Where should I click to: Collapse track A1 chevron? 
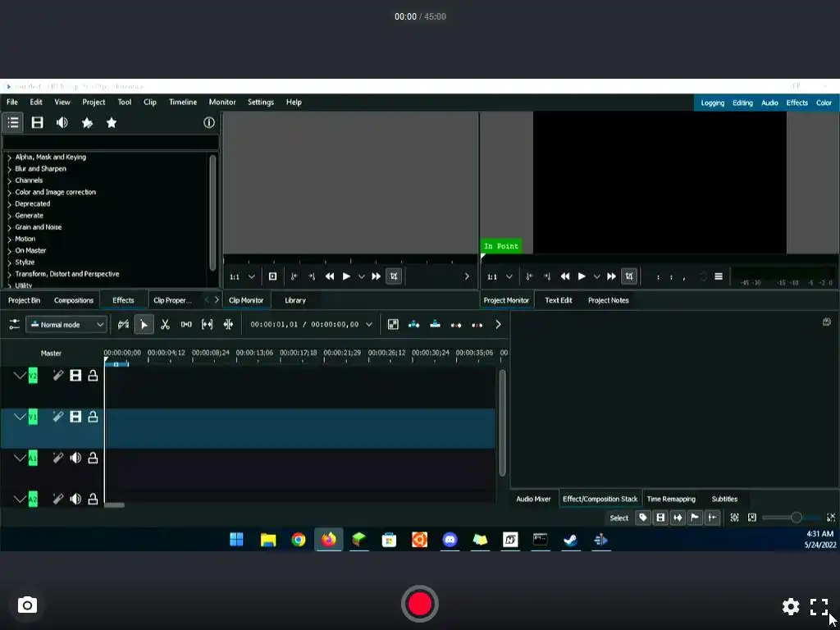tap(20, 458)
